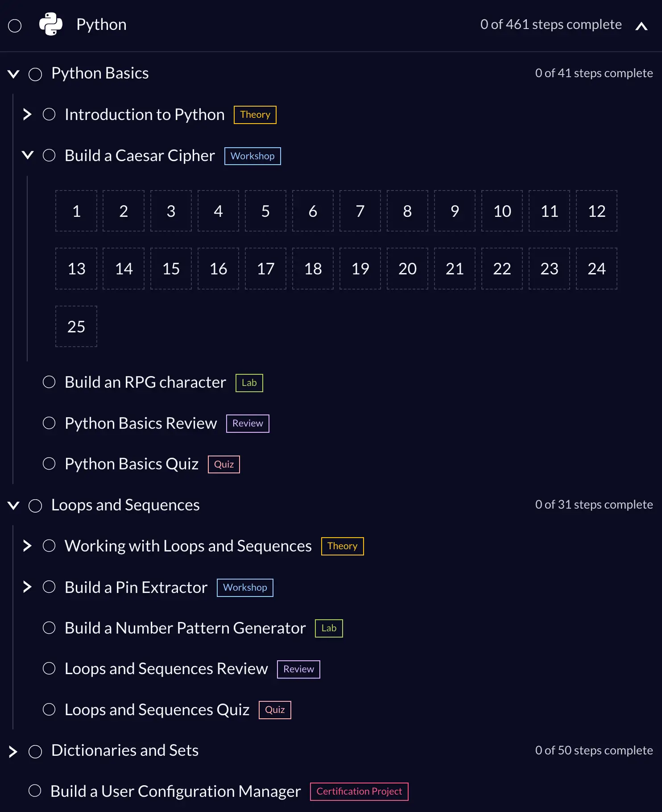Open step 25 of the Caesar Cipher workshop

[76, 327]
